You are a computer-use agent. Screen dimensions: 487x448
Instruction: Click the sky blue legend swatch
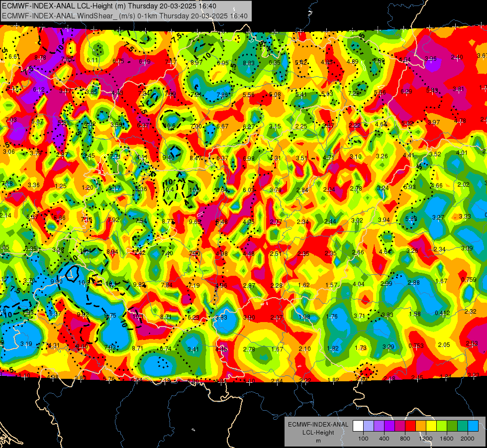pyautogui.click(x=473, y=426)
